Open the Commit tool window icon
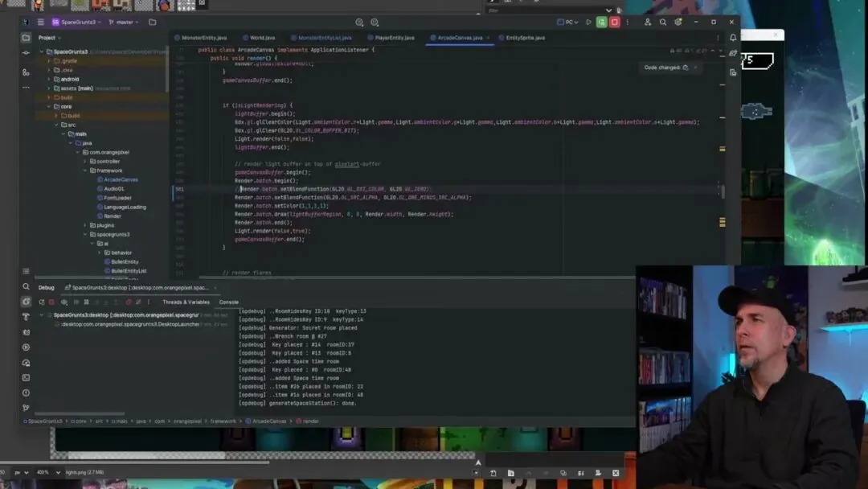The height and width of the screenshot is (489, 868). coord(26,53)
